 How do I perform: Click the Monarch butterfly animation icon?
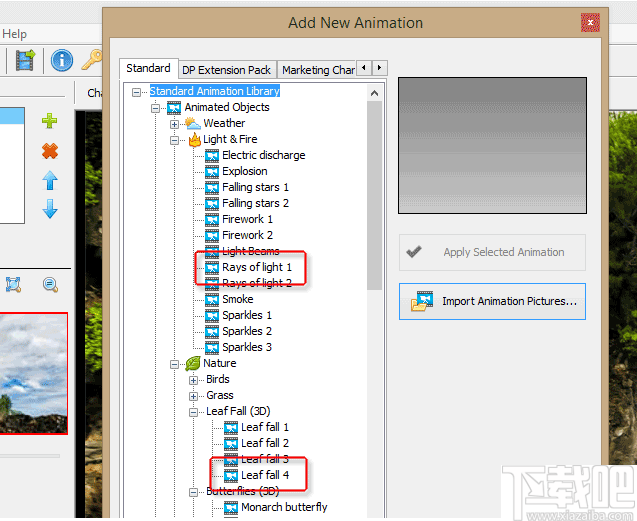[231, 508]
